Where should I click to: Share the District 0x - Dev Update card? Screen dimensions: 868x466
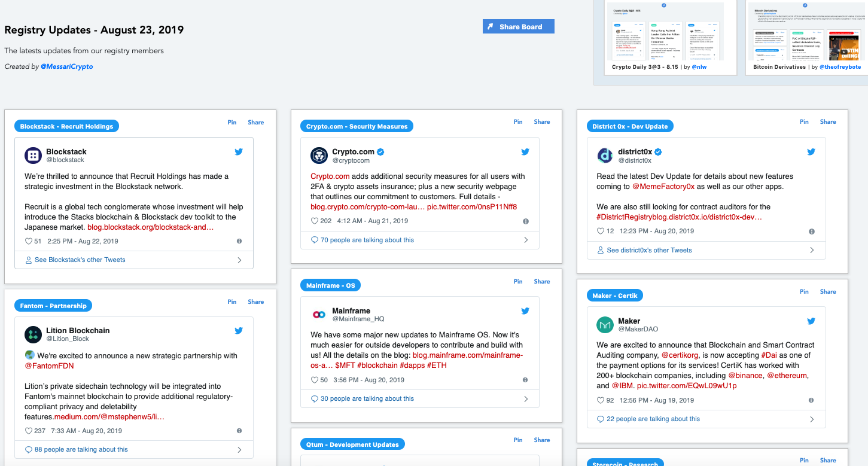pos(828,121)
